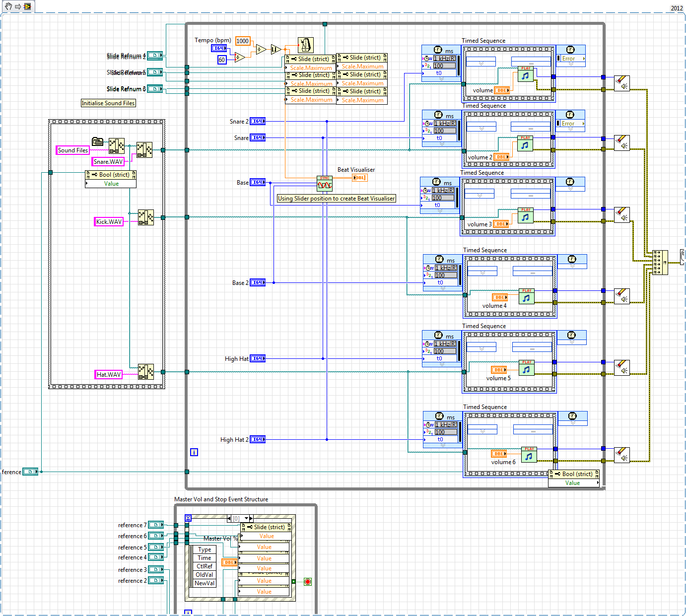The image size is (686, 616).
Task: Select the build path node after Snare.WAV
Action: coord(144,150)
